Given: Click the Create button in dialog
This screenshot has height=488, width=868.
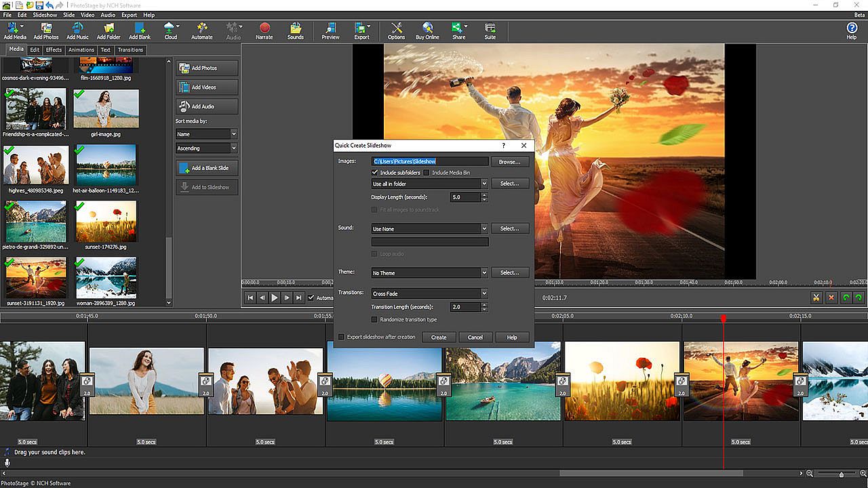Looking at the screenshot, I should (x=439, y=337).
